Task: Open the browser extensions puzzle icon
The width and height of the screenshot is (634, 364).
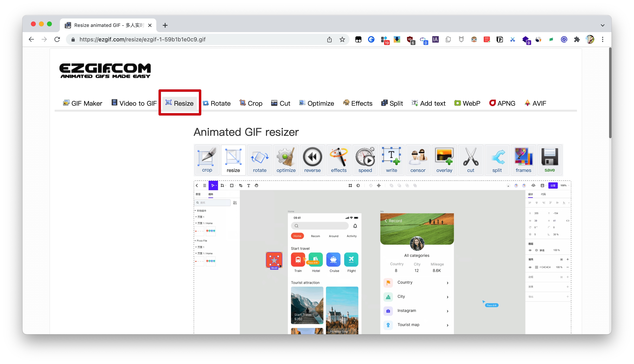Action: (x=577, y=40)
